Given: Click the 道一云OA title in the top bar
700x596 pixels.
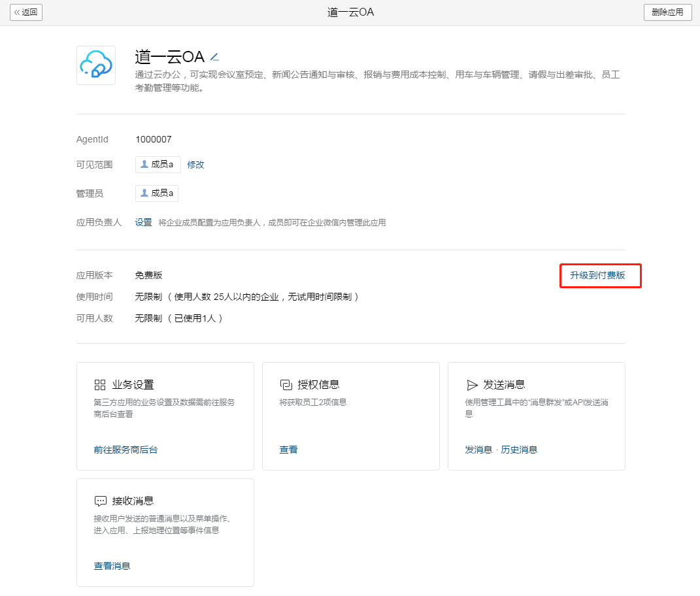Looking at the screenshot, I should click(x=350, y=12).
